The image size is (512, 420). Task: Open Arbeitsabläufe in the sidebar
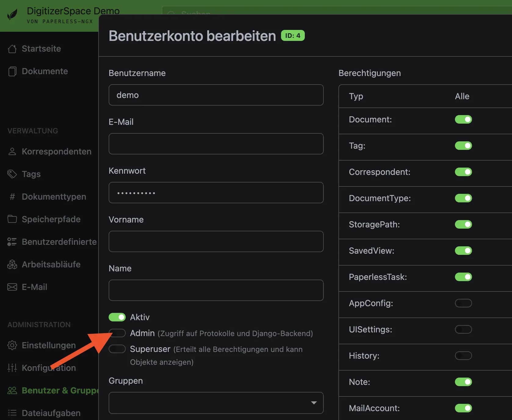click(x=51, y=264)
